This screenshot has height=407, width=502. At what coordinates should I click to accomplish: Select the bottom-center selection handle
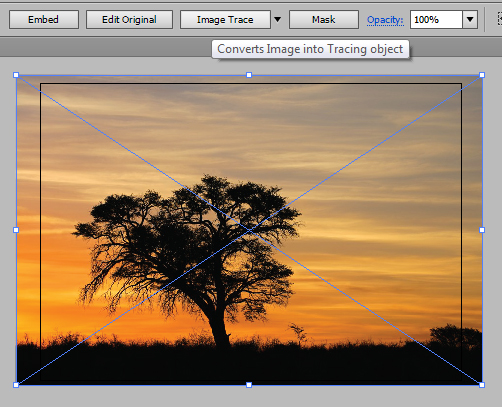coord(249,385)
